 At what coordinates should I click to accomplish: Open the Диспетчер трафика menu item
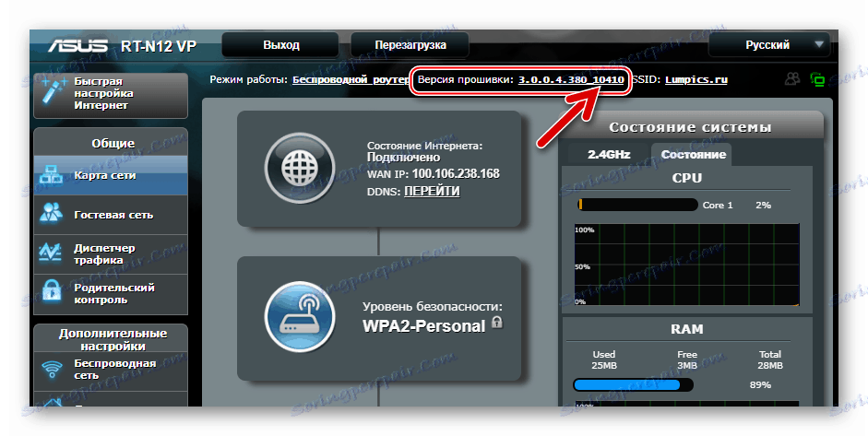point(111,254)
